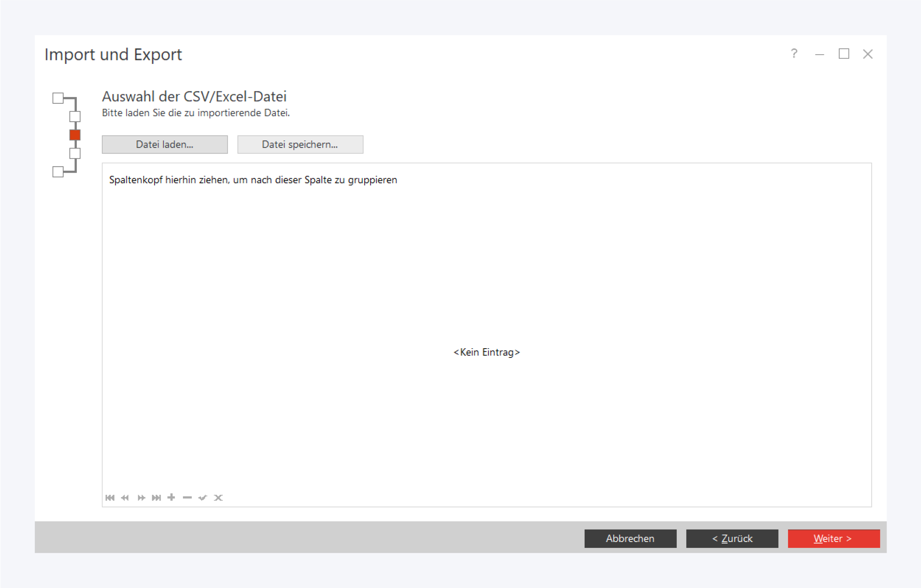Image resolution: width=921 pixels, height=588 pixels.
Task: Click second wizard step box
Action: [75, 116]
